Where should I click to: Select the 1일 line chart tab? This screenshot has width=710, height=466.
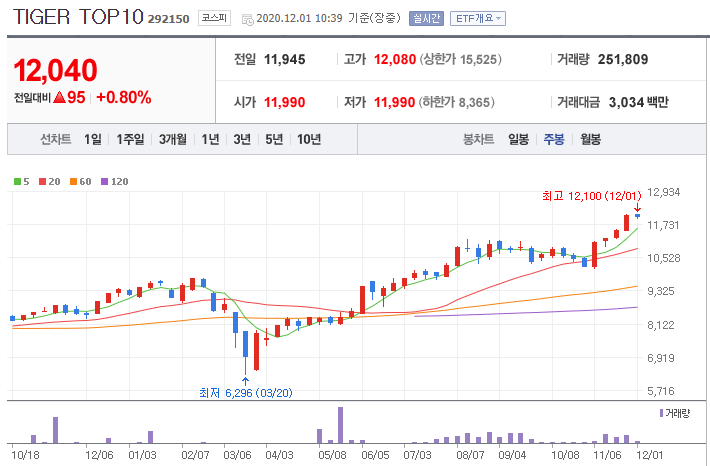(93, 139)
